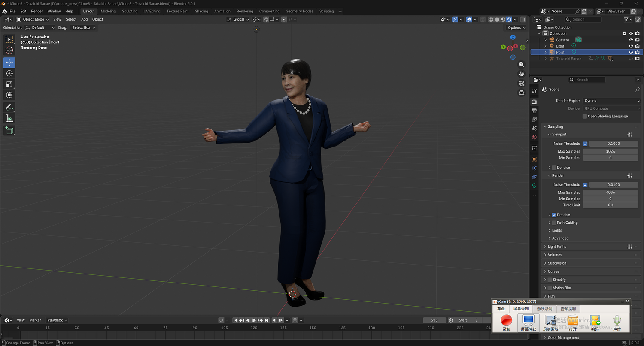Enable Viewport Denoise checkbox
The height and width of the screenshot is (346, 644).
[554, 168]
